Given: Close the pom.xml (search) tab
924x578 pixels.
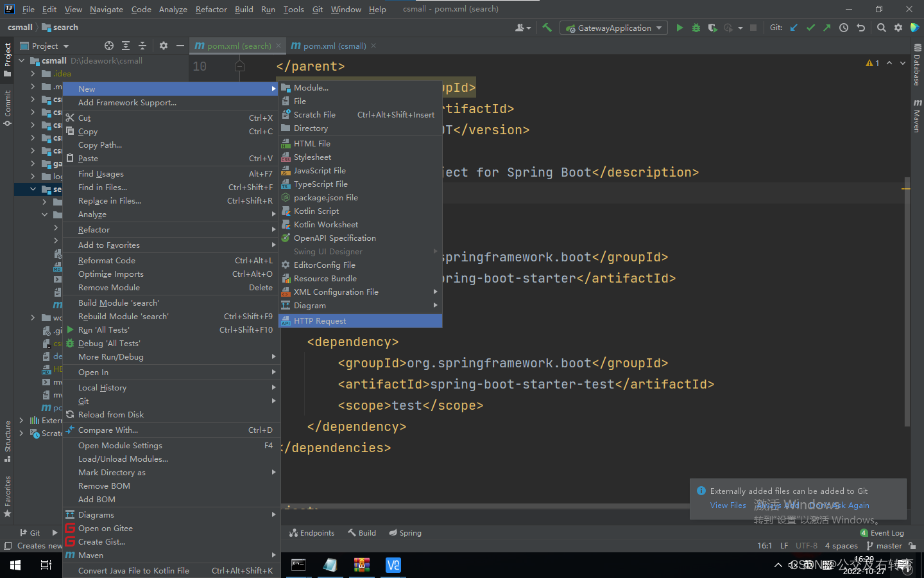Looking at the screenshot, I should pyautogui.click(x=278, y=46).
